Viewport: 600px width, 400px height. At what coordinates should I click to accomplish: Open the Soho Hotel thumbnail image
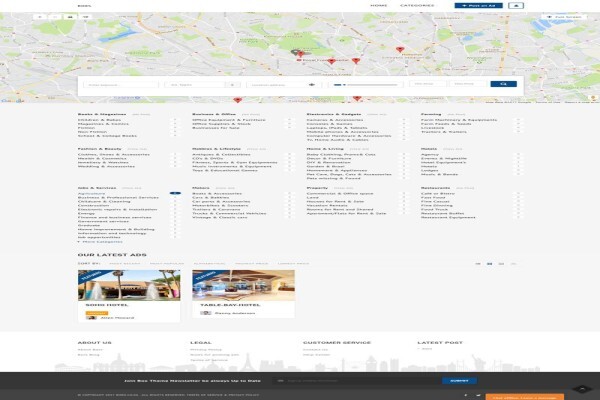tap(129, 285)
